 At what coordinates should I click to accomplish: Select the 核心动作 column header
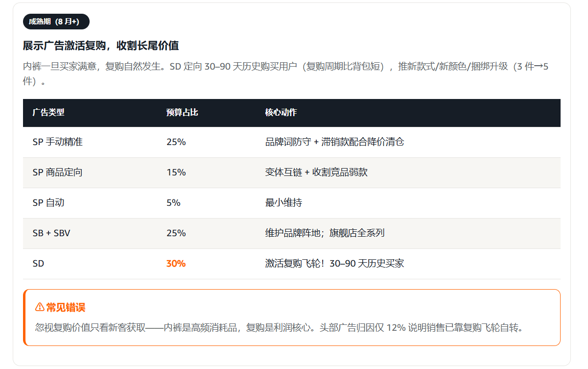click(281, 112)
